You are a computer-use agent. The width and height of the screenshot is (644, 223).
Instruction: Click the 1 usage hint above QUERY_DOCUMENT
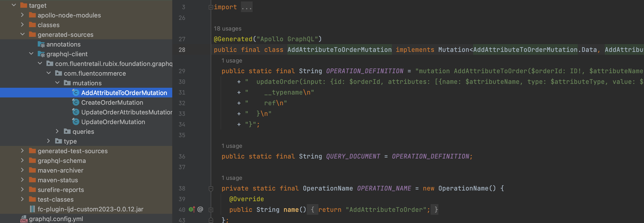tap(232, 146)
